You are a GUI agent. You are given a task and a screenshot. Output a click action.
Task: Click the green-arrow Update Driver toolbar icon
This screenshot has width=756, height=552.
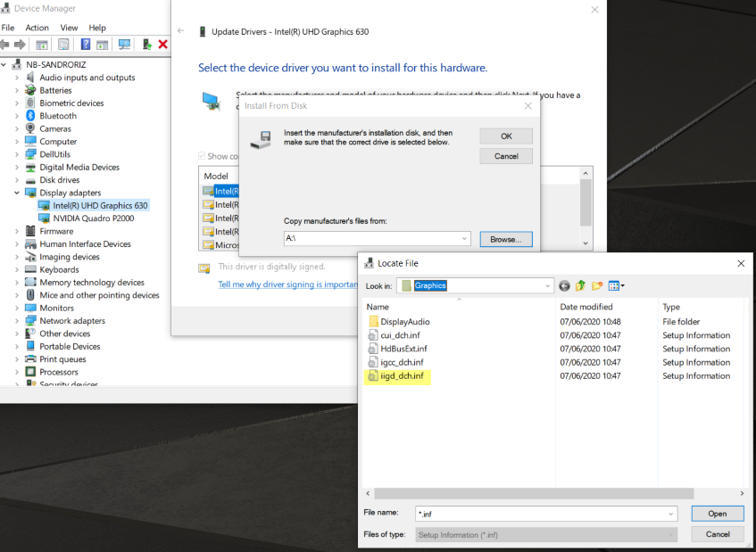[x=147, y=45]
